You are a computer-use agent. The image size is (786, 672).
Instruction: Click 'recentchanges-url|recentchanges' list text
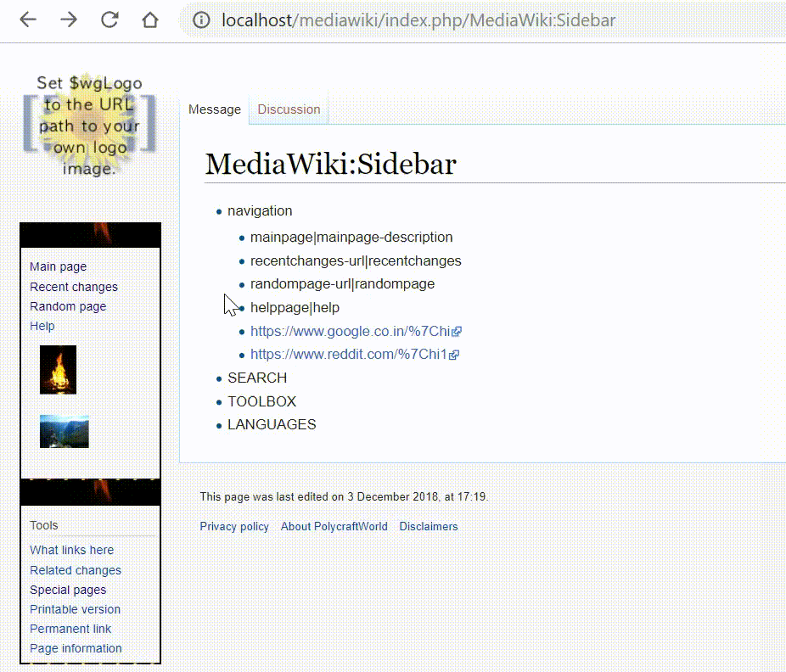[x=356, y=260]
